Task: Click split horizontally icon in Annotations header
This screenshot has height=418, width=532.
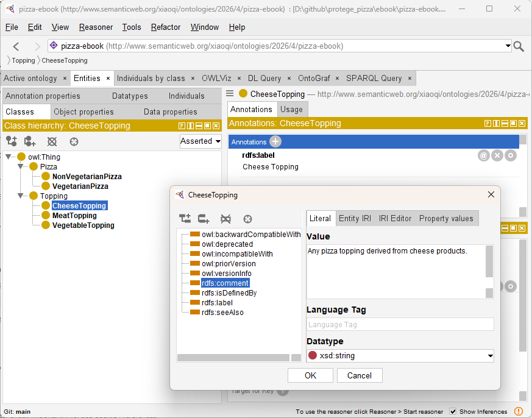Action: point(505,124)
